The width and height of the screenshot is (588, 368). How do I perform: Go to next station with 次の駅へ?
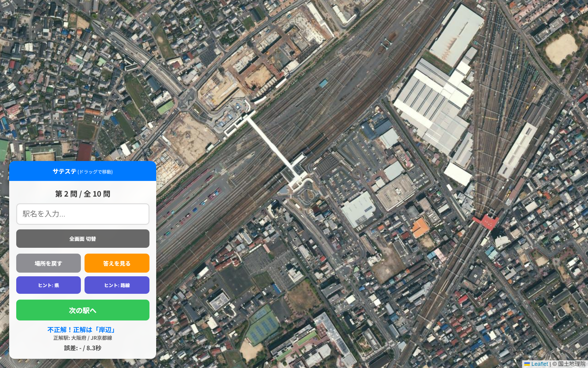83,310
